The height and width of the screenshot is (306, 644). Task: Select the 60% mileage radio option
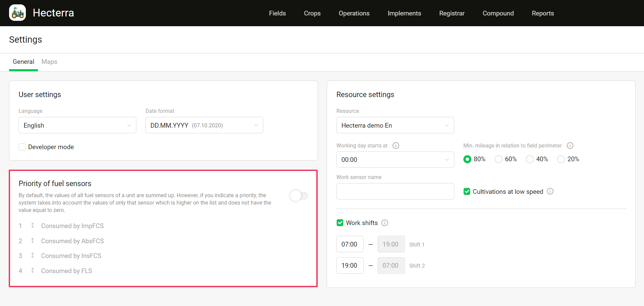click(499, 159)
